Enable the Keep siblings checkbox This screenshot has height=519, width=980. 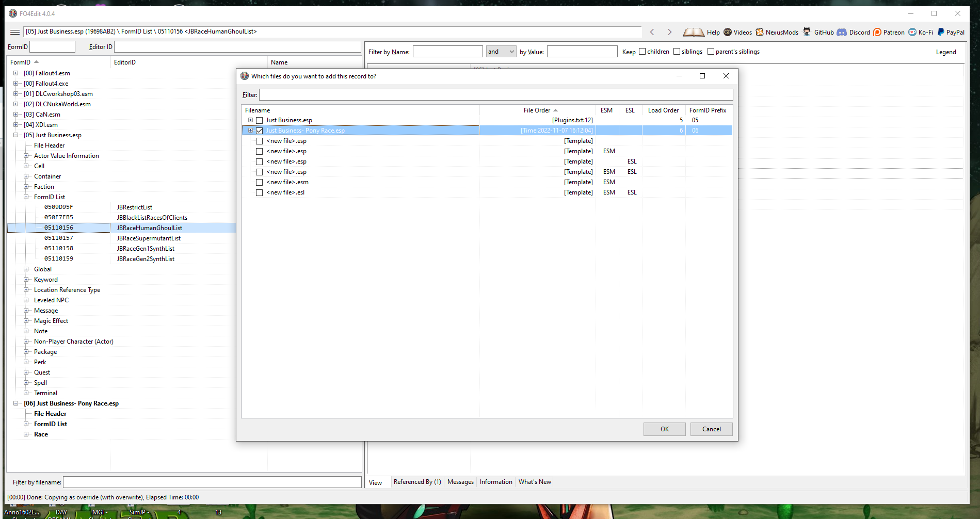pyautogui.click(x=677, y=52)
